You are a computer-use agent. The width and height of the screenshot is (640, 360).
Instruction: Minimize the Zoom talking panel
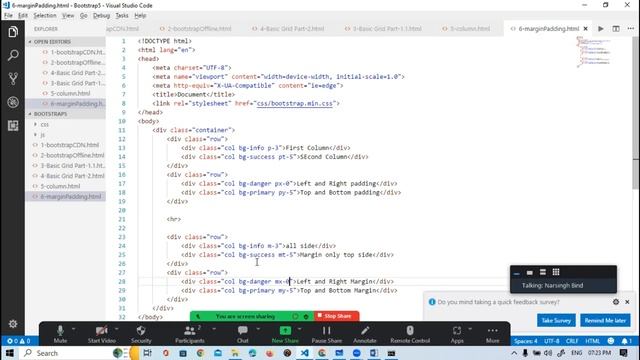(517, 272)
